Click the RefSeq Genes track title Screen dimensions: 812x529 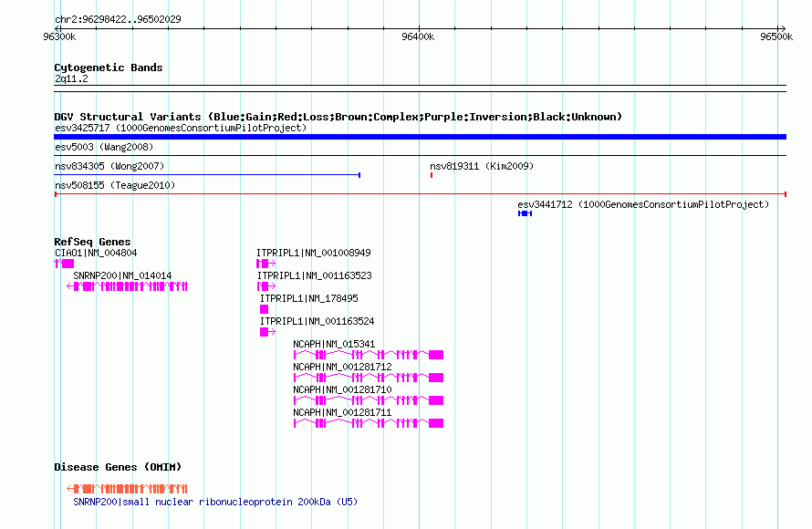pos(92,242)
